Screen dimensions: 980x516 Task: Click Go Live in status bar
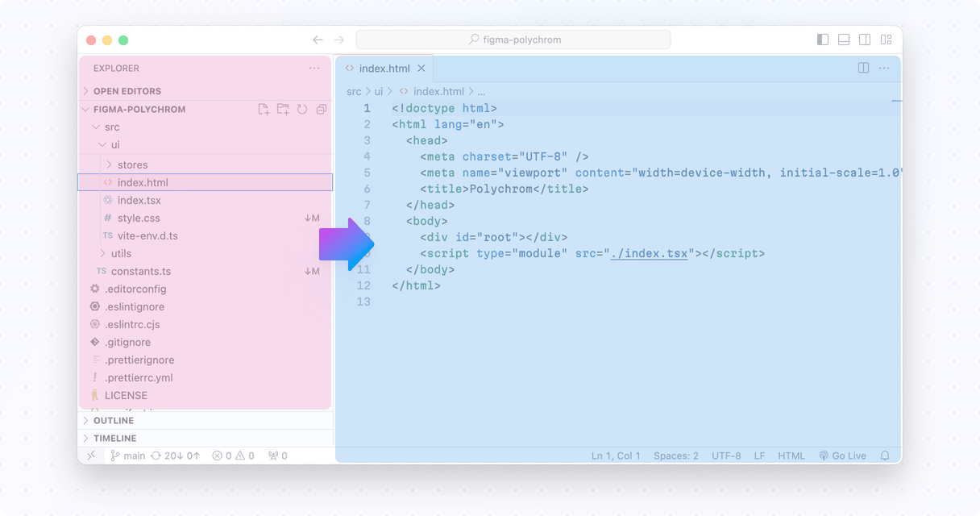[842, 456]
